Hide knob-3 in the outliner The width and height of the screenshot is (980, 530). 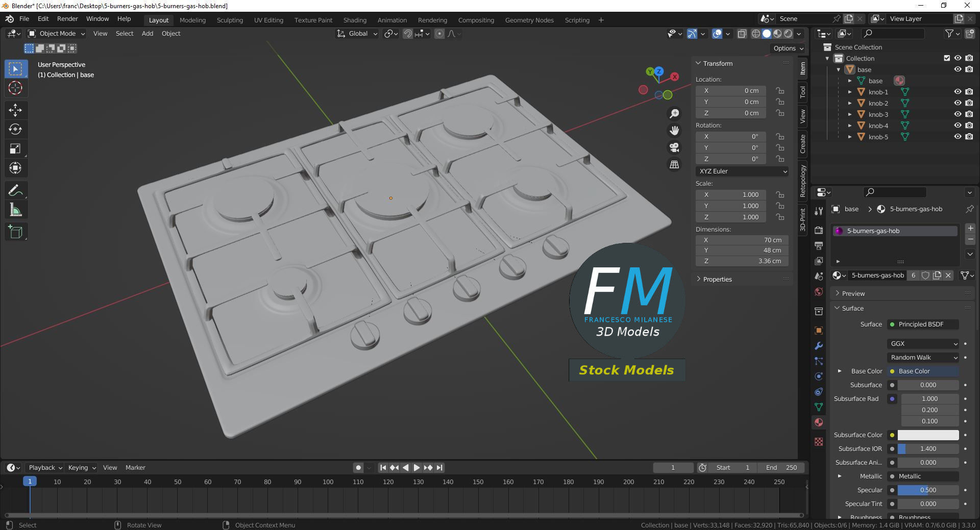958,114
